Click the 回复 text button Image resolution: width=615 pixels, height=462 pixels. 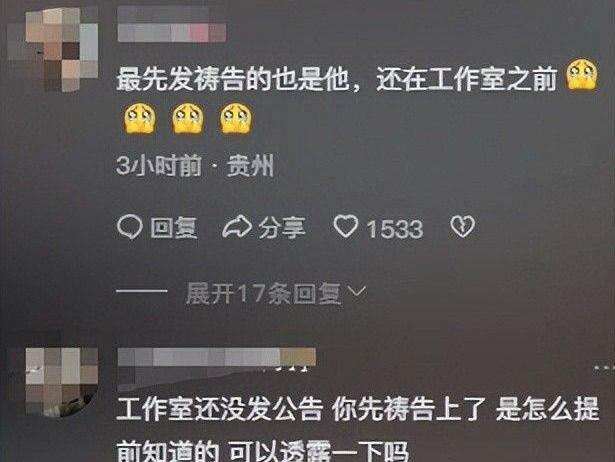[x=174, y=227]
